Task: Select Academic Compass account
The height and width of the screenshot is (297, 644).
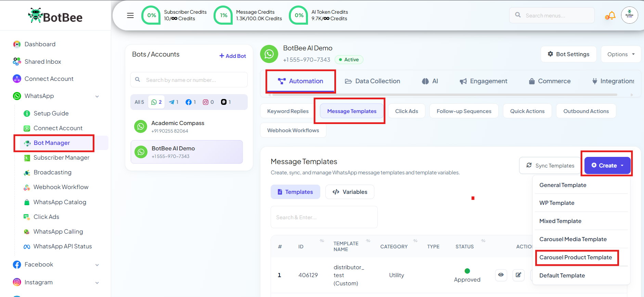Action: 187,127
